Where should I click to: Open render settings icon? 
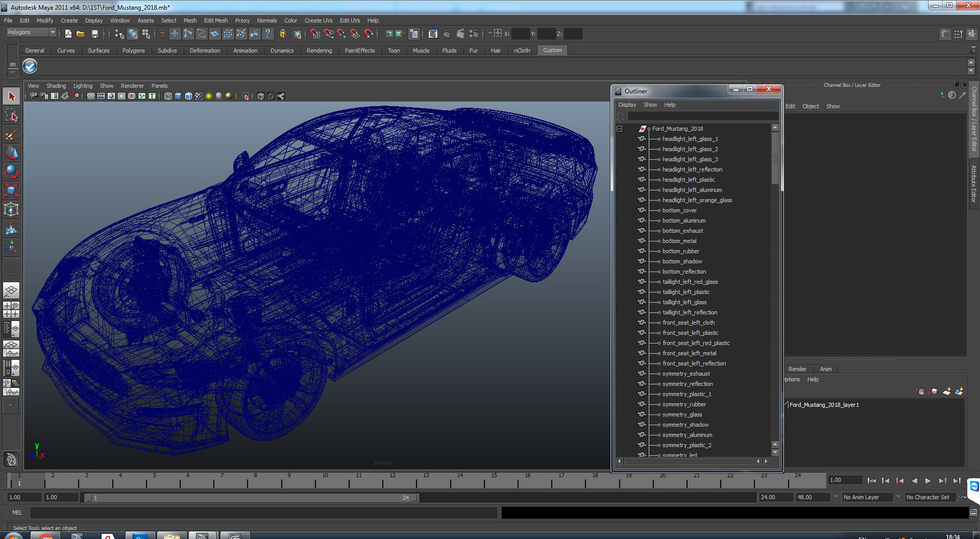click(474, 34)
